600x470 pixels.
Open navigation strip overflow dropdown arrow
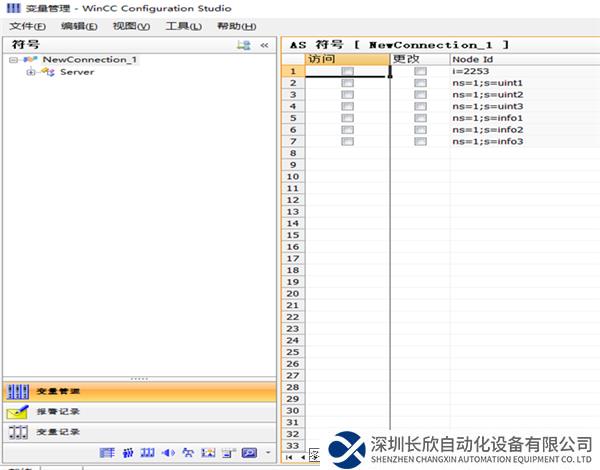(268, 454)
